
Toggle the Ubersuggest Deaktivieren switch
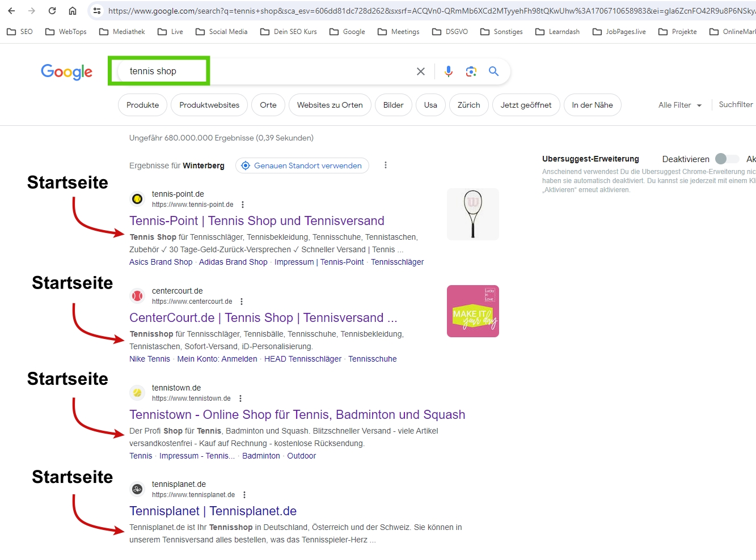(x=726, y=159)
